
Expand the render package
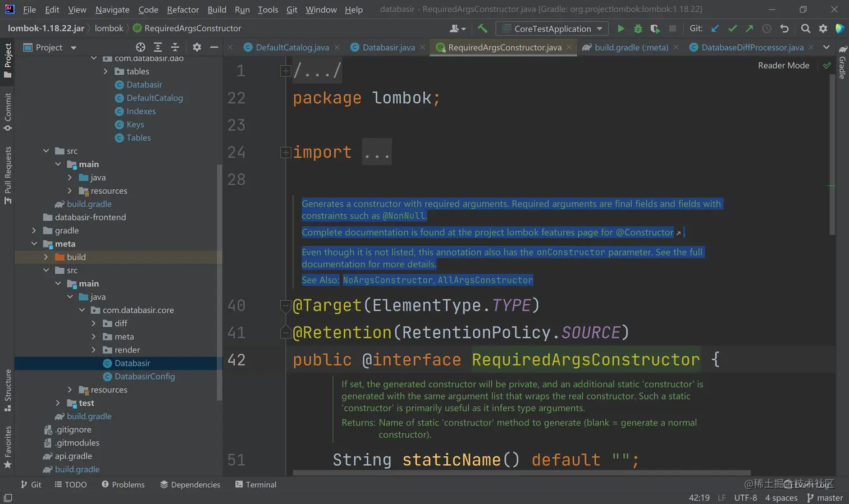[94, 350]
